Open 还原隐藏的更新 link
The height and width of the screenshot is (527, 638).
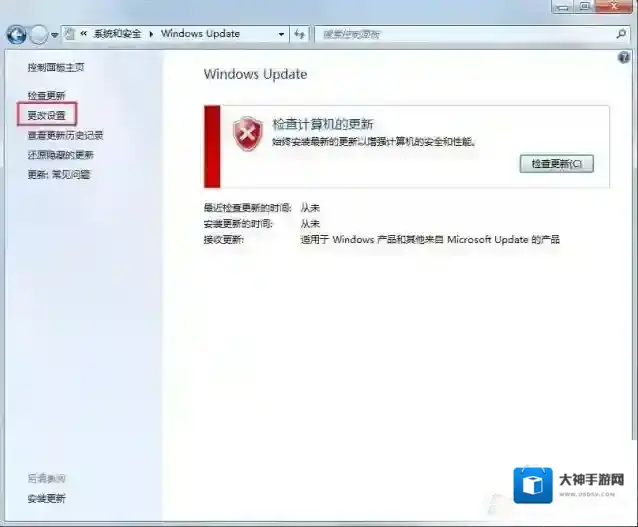tap(61, 155)
